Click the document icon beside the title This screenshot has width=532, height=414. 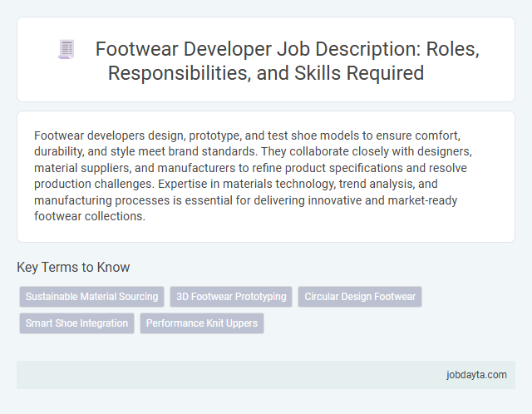(66, 50)
